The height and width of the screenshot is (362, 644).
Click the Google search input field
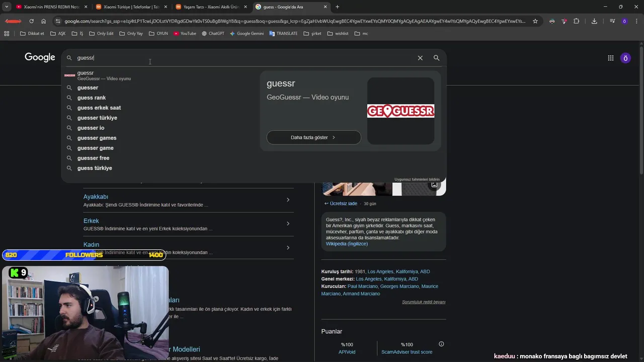245,58
